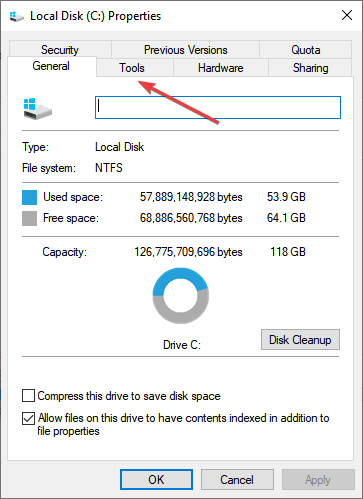Confirm with the OK button
The image size is (363, 499).
click(x=156, y=480)
